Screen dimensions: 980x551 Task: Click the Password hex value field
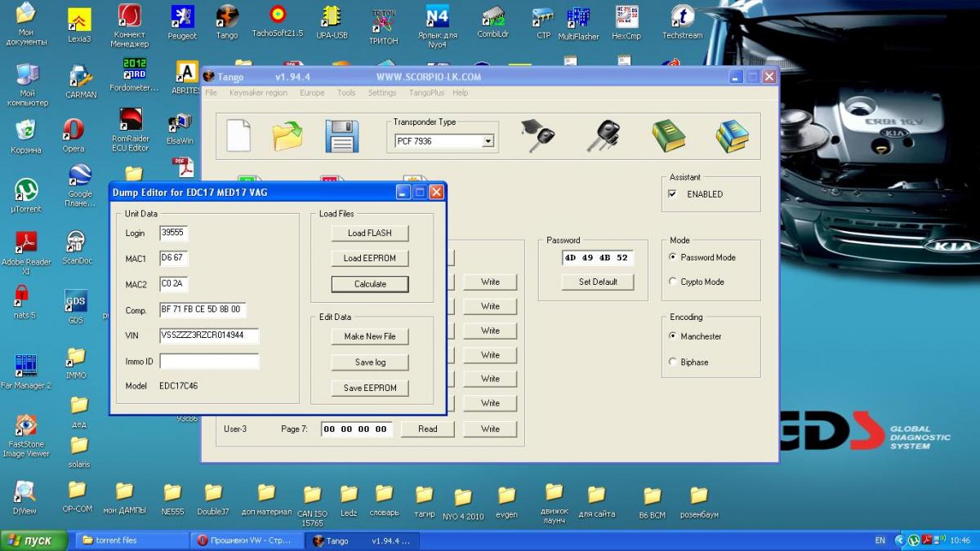(598, 258)
